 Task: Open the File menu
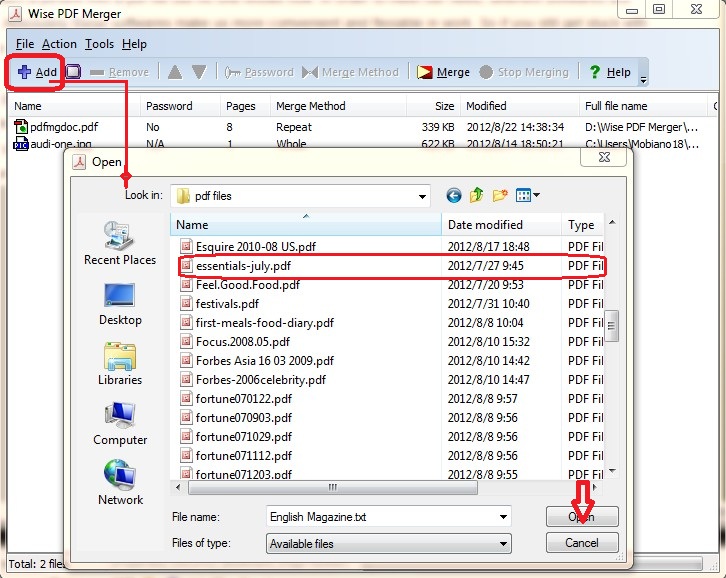click(25, 44)
